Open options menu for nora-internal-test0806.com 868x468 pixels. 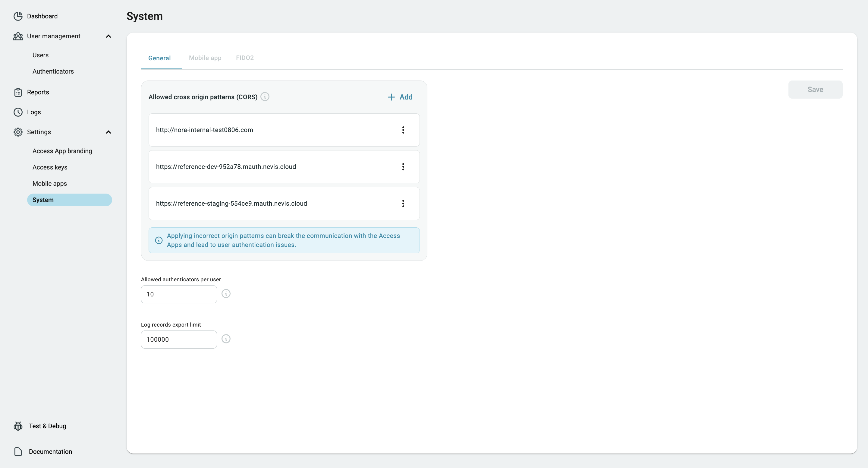click(x=403, y=130)
